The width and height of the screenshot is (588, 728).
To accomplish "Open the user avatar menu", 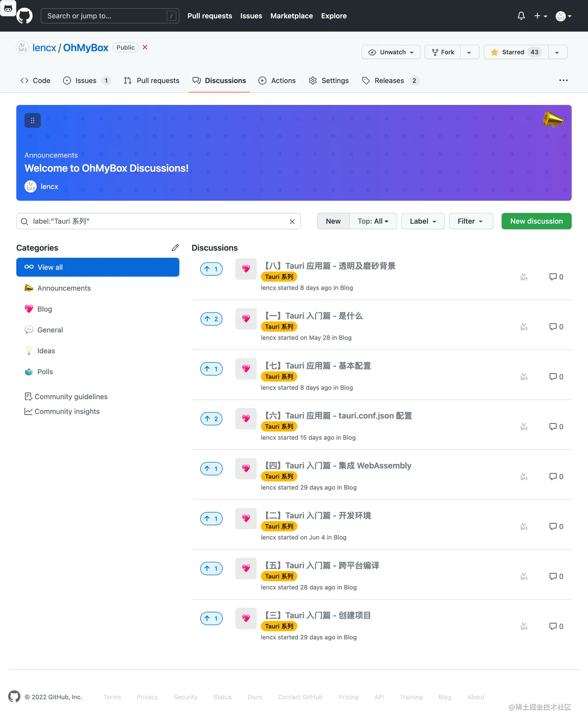I will pyautogui.click(x=563, y=16).
